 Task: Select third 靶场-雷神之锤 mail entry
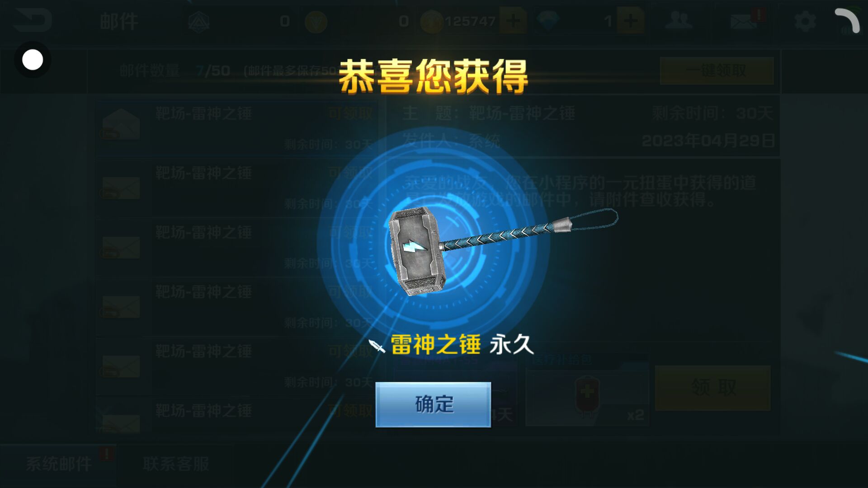point(236,247)
